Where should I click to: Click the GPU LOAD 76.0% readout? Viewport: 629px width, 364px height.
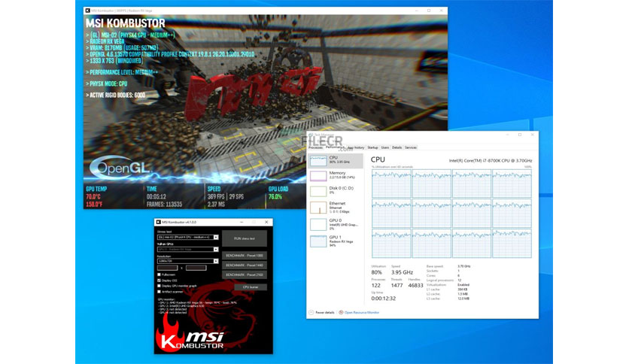tap(275, 197)
